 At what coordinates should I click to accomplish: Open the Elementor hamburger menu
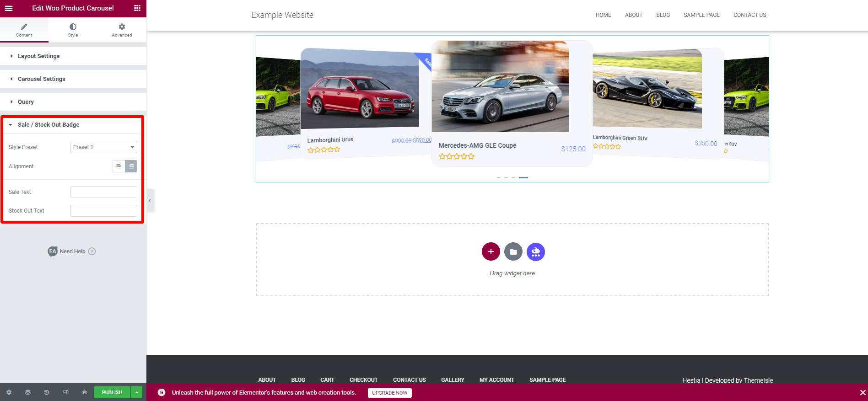point(9,8)
